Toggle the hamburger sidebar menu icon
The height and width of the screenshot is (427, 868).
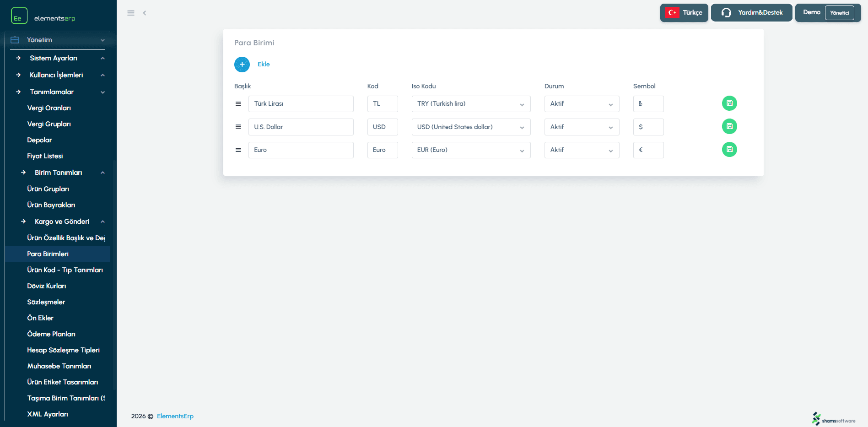[131, 13]
